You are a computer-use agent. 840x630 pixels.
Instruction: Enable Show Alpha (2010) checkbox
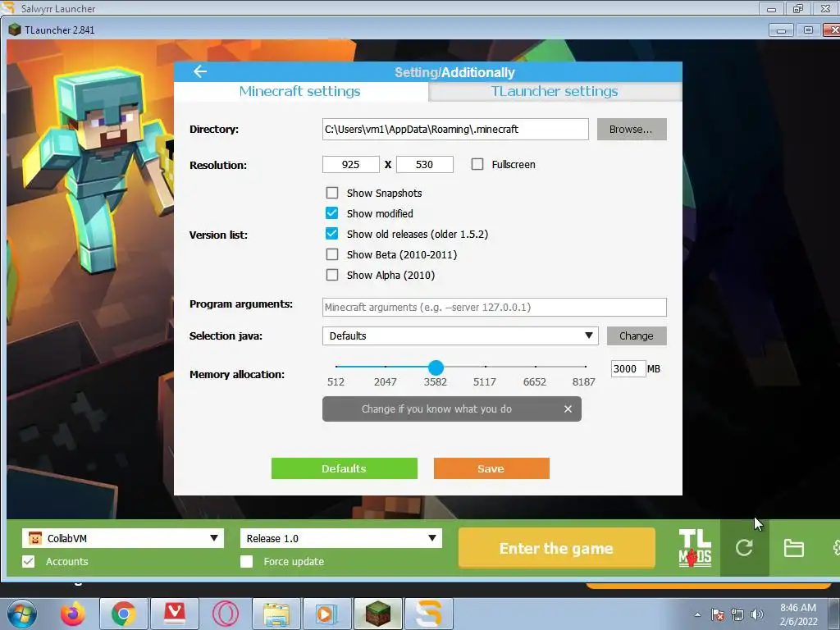point(332,275)
